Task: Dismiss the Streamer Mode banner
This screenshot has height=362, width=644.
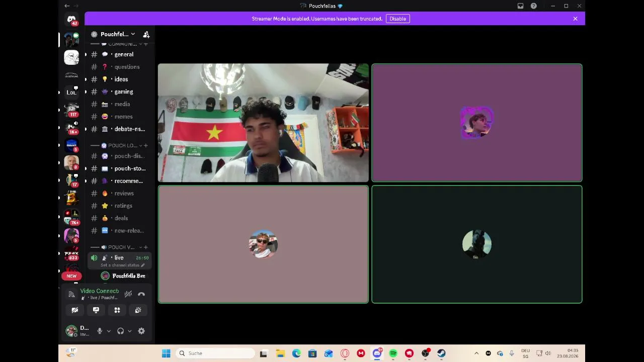Action: (x=575, y=19)
